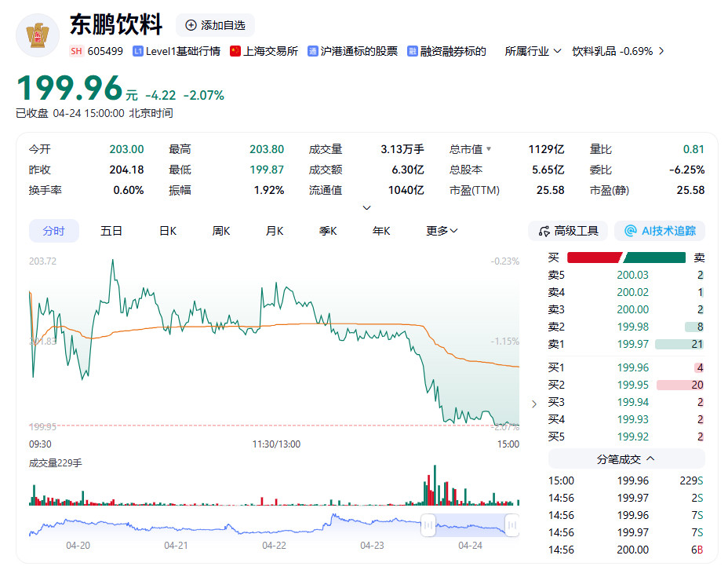Open AI技术追踪 tracking feature
The image size is (728, 570).
pos(660,231)
